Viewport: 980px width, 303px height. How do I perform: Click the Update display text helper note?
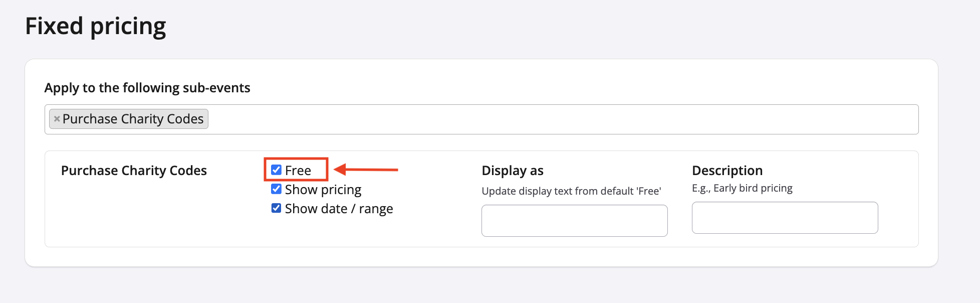point(571,191)
